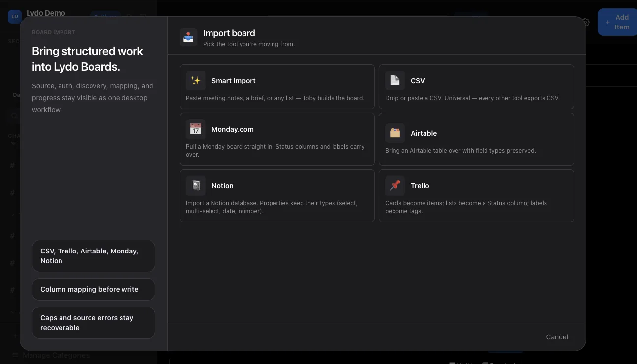Viewport: 637px width, 364px height.
Task: Click the CSV document icon
Action: click(x=395, y=81)
